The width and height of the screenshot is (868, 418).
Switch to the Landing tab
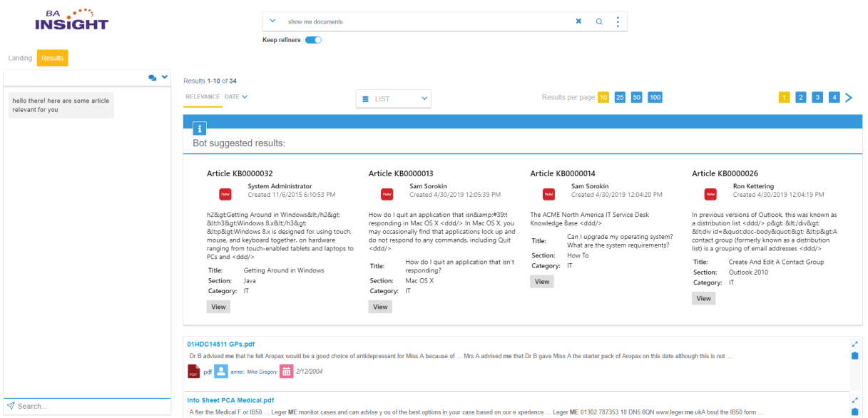(x=20, y=58)
